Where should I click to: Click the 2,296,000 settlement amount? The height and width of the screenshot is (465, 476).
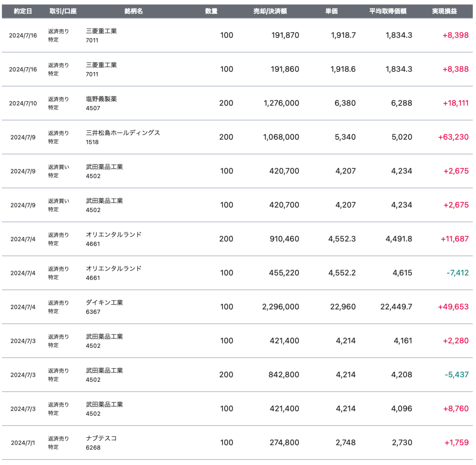281,307
